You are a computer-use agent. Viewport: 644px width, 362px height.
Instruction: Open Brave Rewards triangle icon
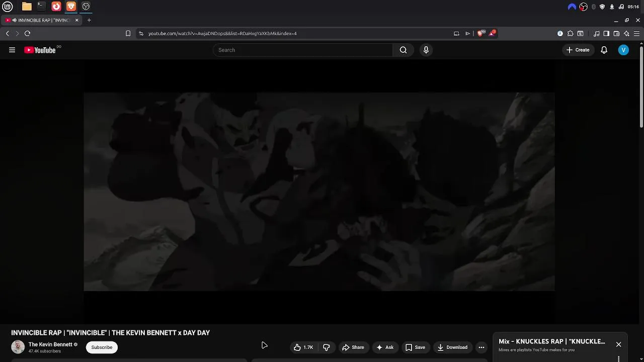(x=492, y=33)
